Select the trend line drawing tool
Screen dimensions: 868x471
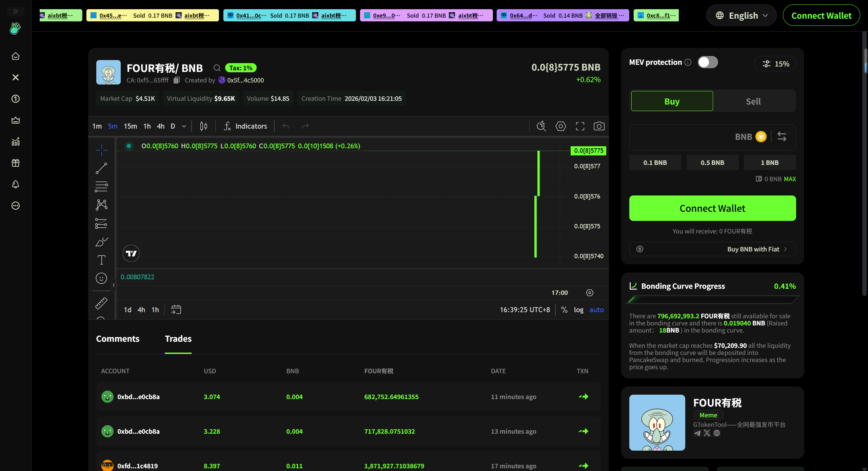click(x=101, y=168)
